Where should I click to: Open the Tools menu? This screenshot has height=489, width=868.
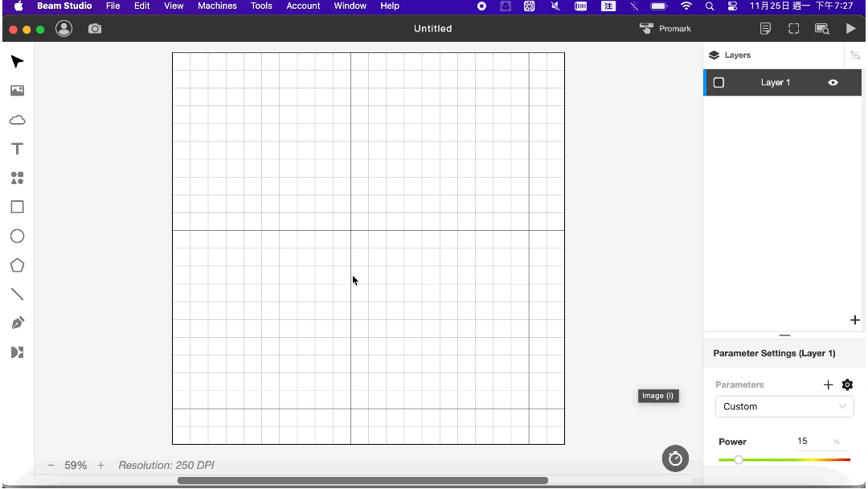pos(261,6)
